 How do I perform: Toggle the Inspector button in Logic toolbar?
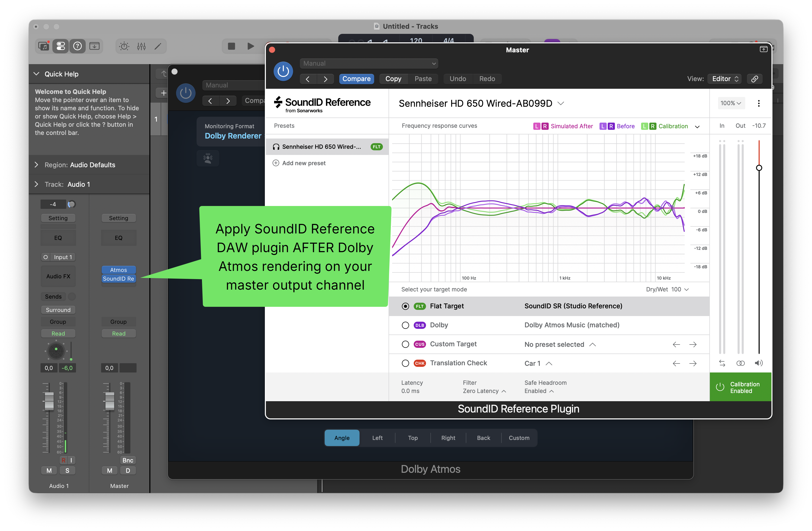point(60,46)
